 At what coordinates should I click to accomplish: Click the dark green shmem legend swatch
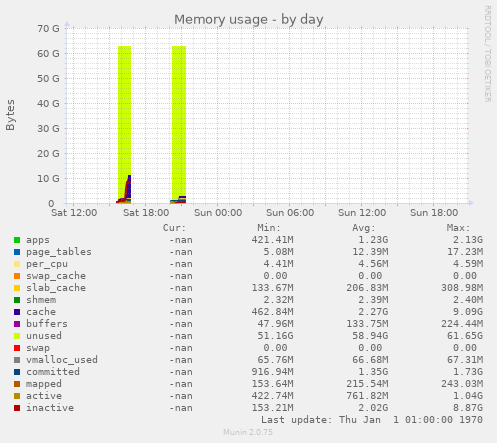pos(17,300)
